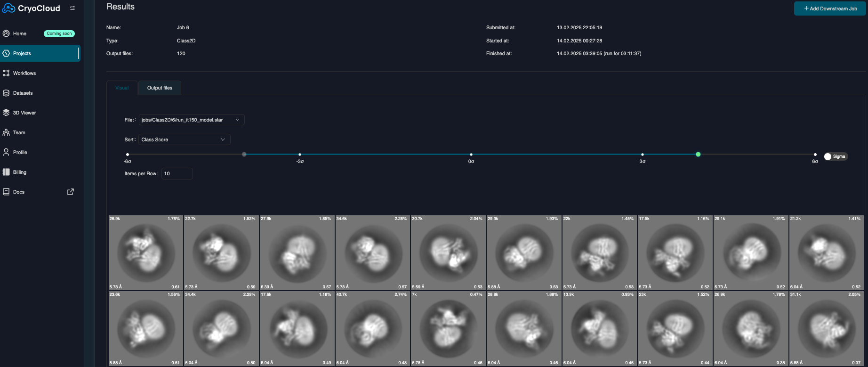Open the Team people icon
868x367 pixels.
point(6,132)
